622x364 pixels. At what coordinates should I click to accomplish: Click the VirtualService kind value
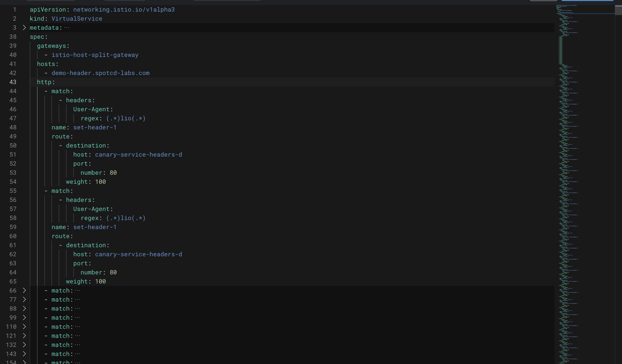[77, 19]
